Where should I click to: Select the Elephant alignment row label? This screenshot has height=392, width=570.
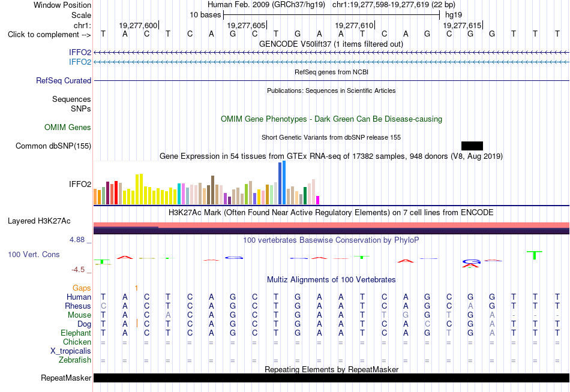(x=76, y=333)
